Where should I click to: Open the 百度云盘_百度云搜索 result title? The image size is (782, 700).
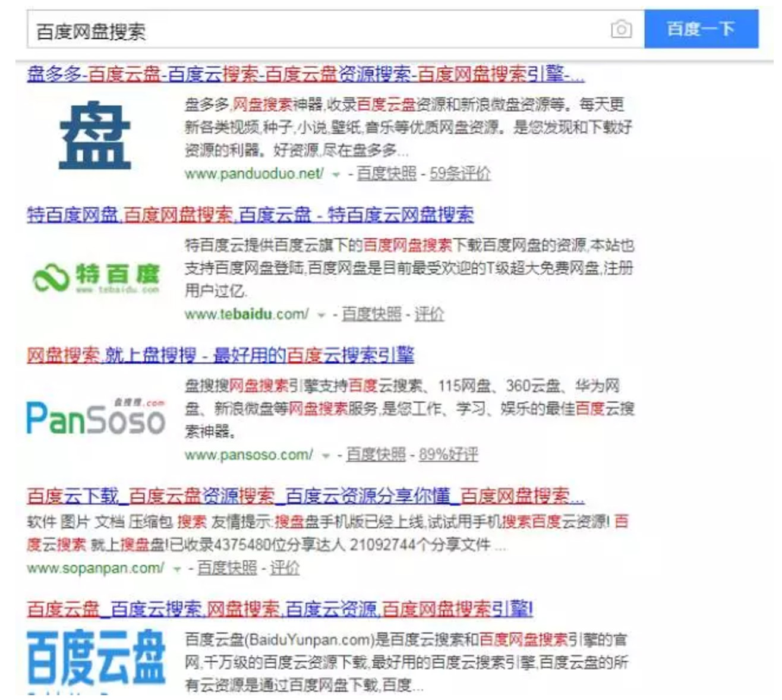point(280,609)
